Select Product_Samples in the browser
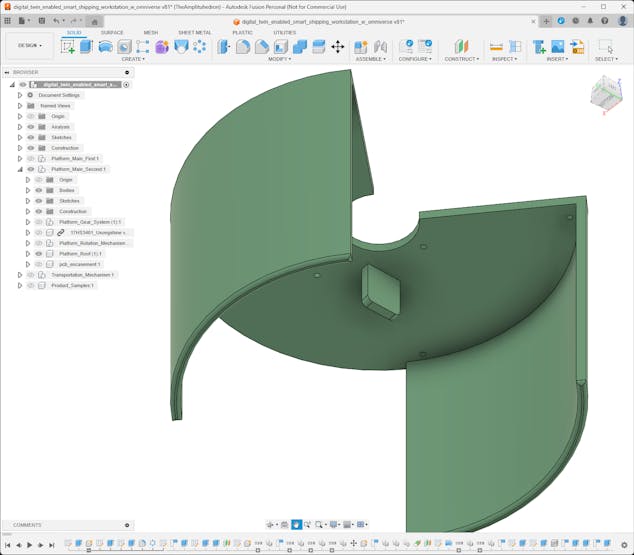This screenshot has height=555, width=634. (x=72, y=286)
